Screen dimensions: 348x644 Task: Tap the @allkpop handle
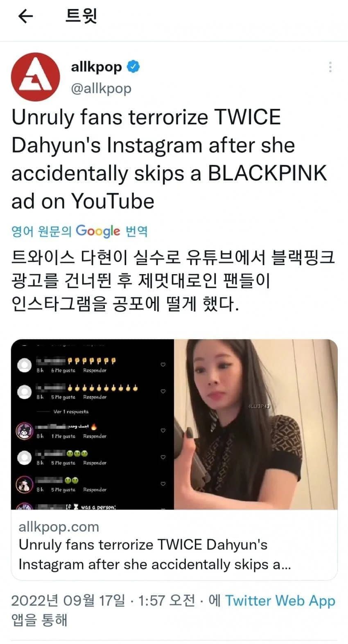[x=101, y=88]
